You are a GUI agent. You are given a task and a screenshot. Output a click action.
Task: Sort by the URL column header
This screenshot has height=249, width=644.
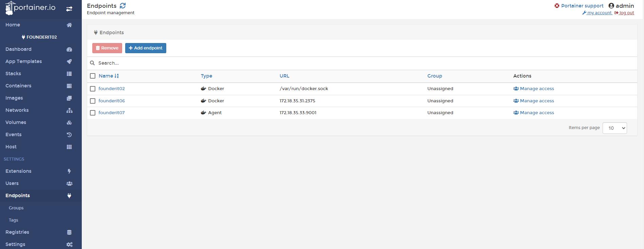click(284, 76)
